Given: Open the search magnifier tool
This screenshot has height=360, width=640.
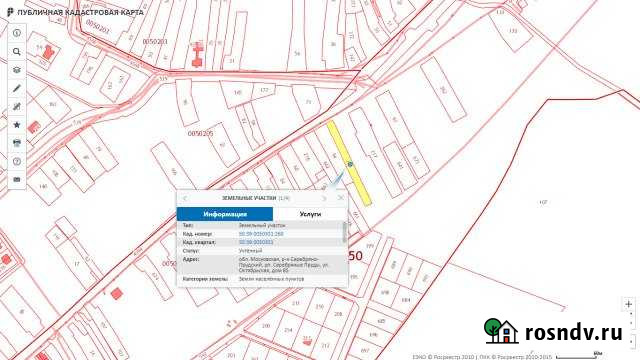Looking at the screenshot, I should point(17,52).
